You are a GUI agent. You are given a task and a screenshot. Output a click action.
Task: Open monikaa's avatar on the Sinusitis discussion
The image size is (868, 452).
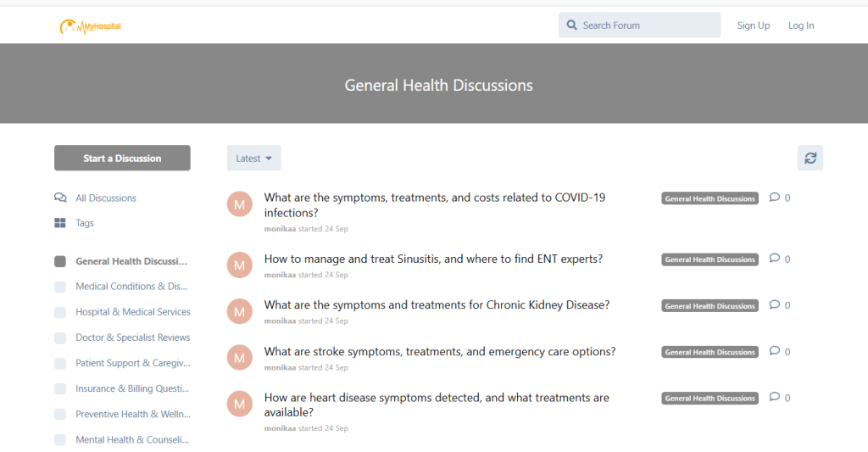pos(239,265)
